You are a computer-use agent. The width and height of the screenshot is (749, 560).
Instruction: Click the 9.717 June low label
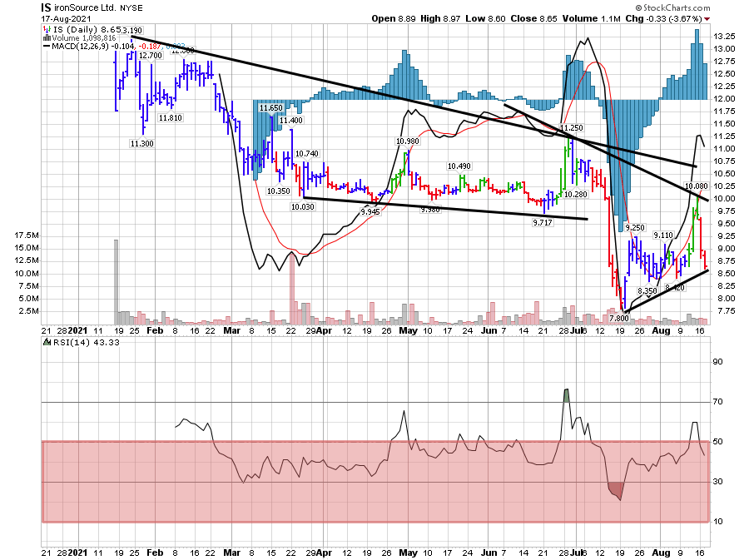(x=543, y=223)
